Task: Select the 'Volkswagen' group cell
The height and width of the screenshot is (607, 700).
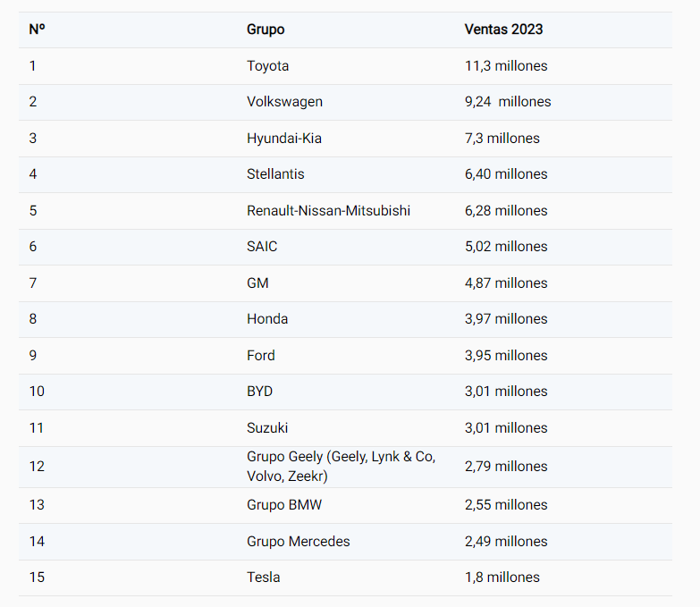Action: (285, 102)
